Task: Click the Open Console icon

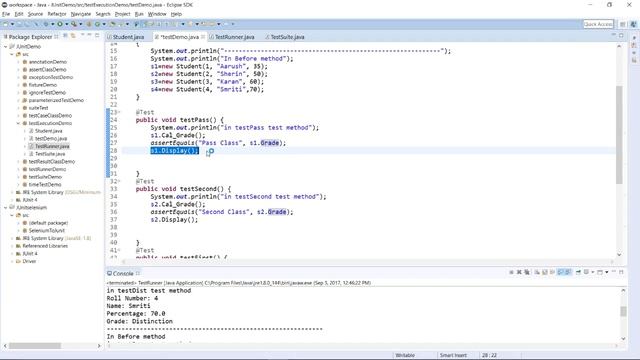Action: tap(600, 272)
